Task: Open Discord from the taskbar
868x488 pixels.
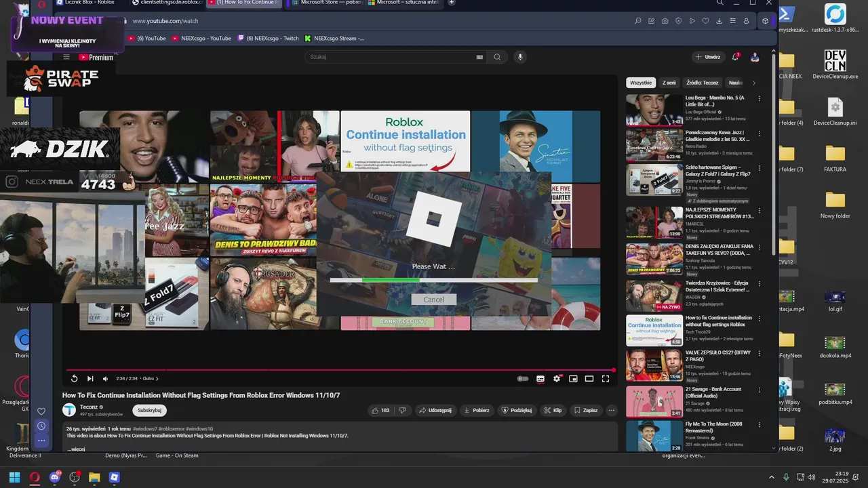Action: pos(55,477)
